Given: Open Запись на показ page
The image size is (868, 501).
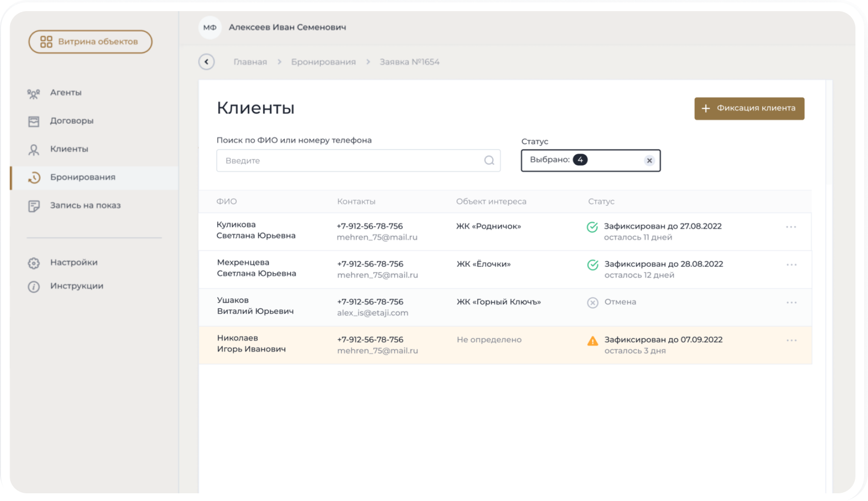Looking at the screenshot, I should click(85, 206).
